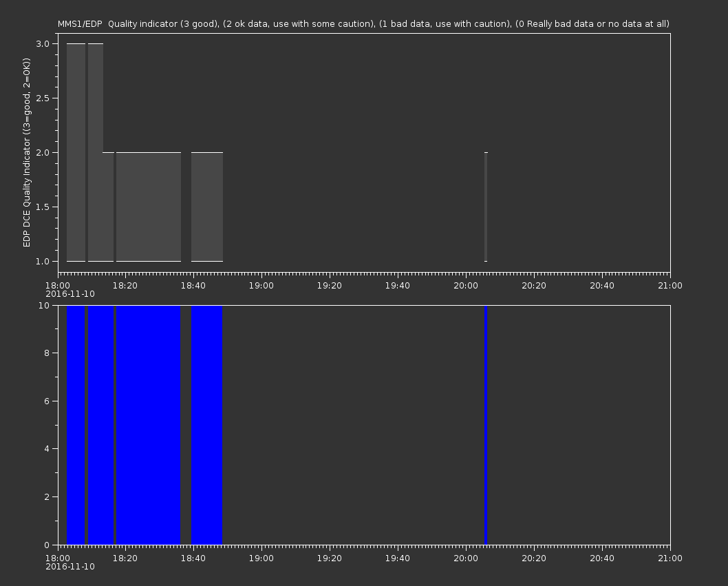728x586 pixels.
Task: Click 20:20 time label under quality indicator plot
Action: pyautogui.click(x=534, y=285)
